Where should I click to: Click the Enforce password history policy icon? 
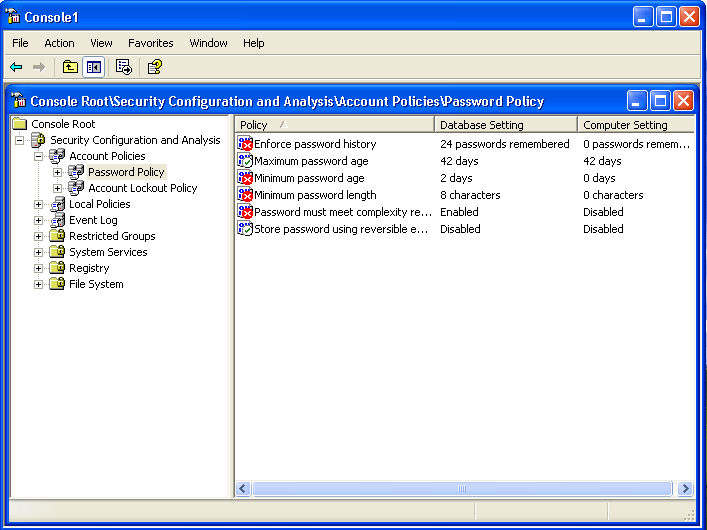(245, 144)
